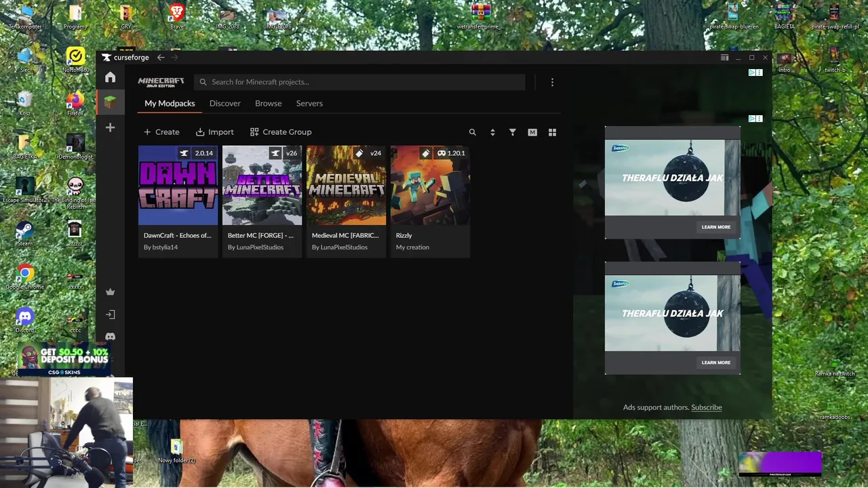Open the Demonologist desktop shortcut
Viewport: 868px width, 488px height.
[x=75, y=146]
